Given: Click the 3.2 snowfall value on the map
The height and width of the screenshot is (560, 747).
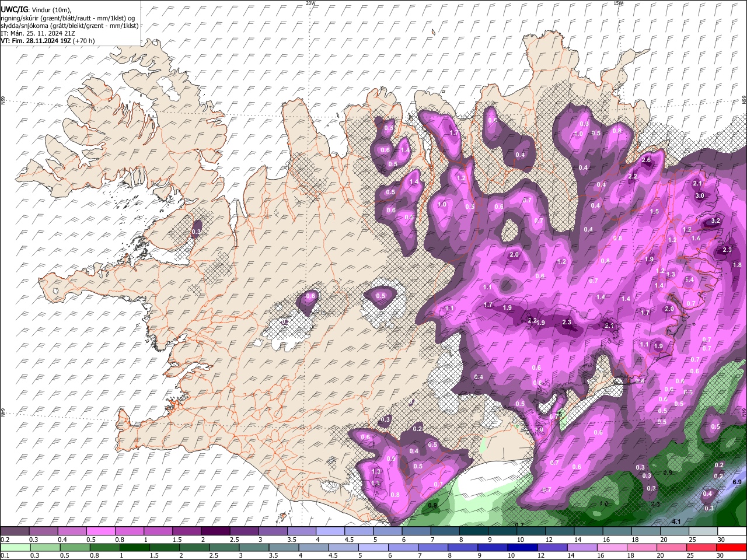Looking at the screenshot, I should click(x=716, y=221).
